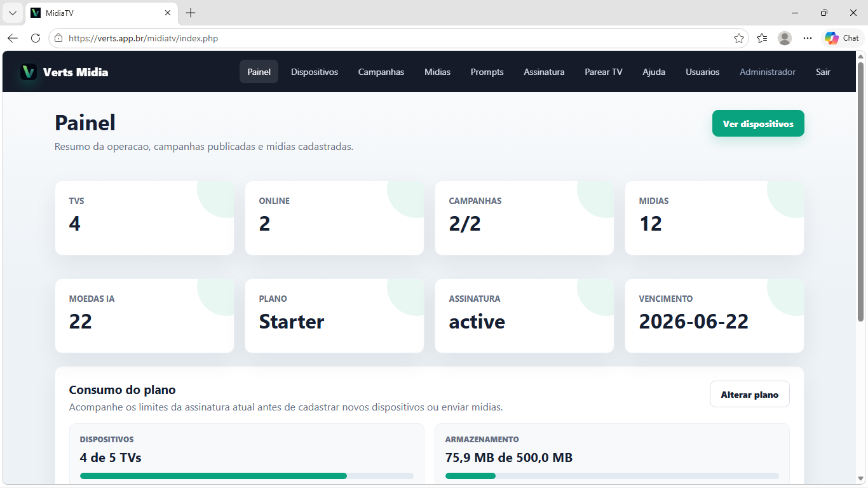
Task: Click the text 4 de 5 TVs
Action: 111,457
